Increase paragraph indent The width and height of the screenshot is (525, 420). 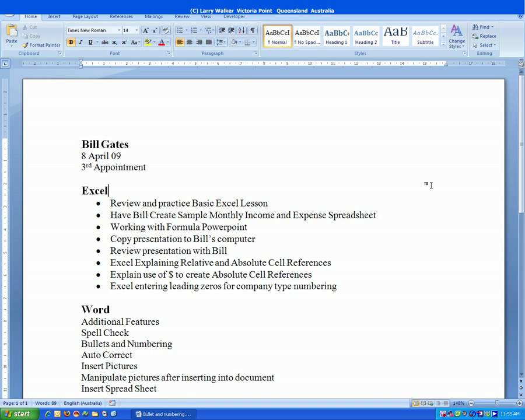click(232, 30)
